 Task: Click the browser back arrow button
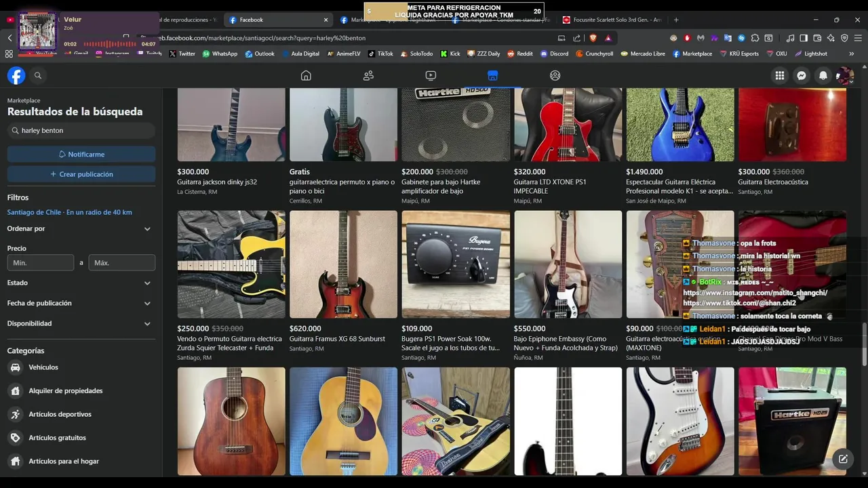pos(9,38)
